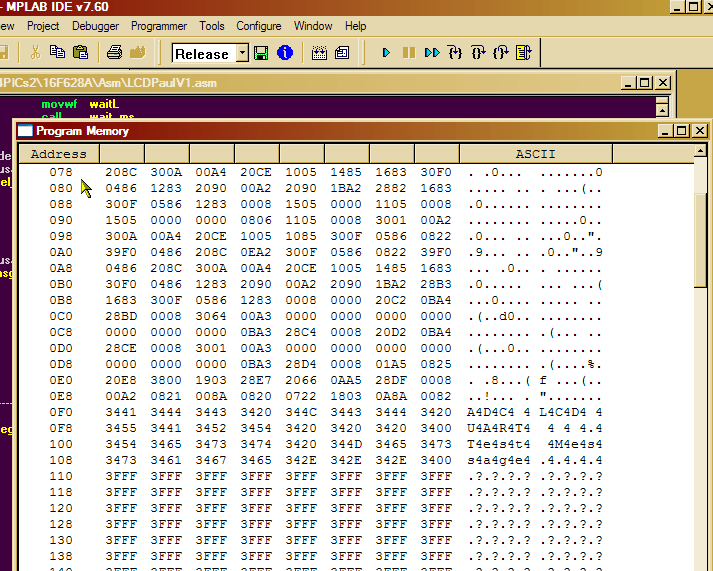
Task: Open the Debugger menu
Action: pos(95,26)
